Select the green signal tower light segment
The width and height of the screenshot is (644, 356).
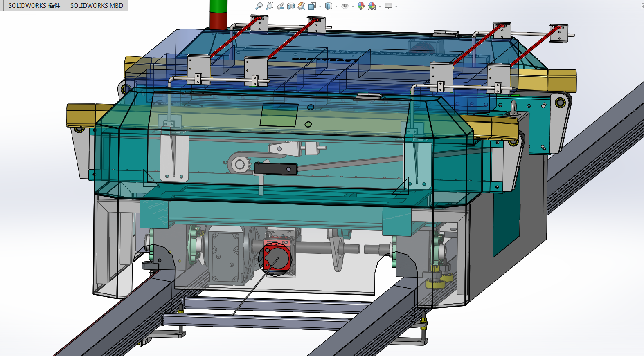(218, 7)
